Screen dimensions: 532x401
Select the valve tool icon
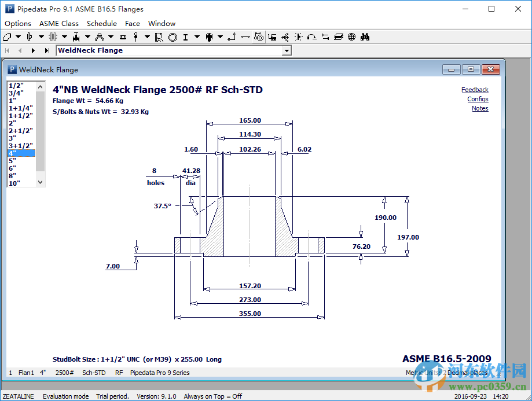pos(76,36)
